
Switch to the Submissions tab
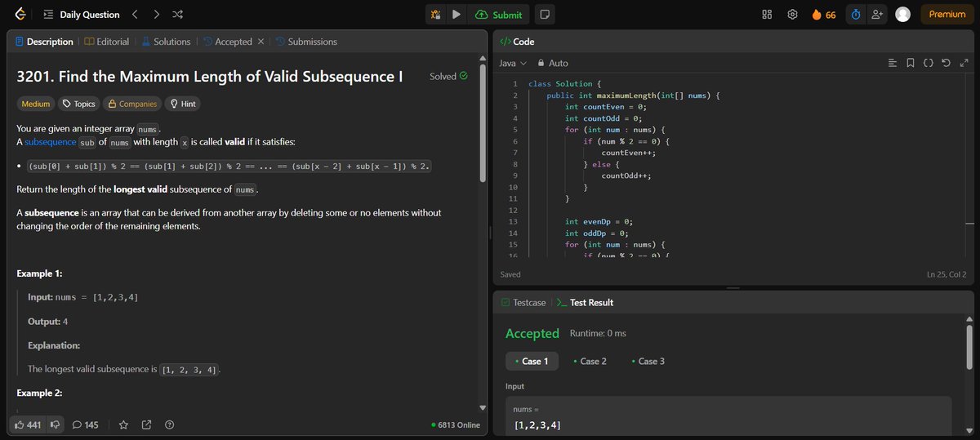point(306,42)
